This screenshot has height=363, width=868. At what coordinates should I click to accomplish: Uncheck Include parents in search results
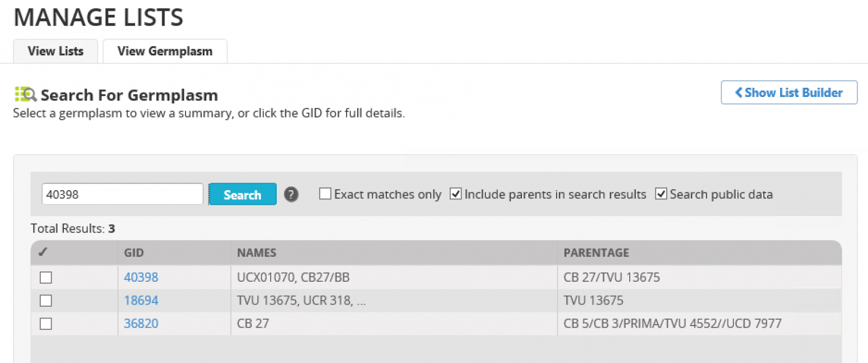[x=456, y=193]
